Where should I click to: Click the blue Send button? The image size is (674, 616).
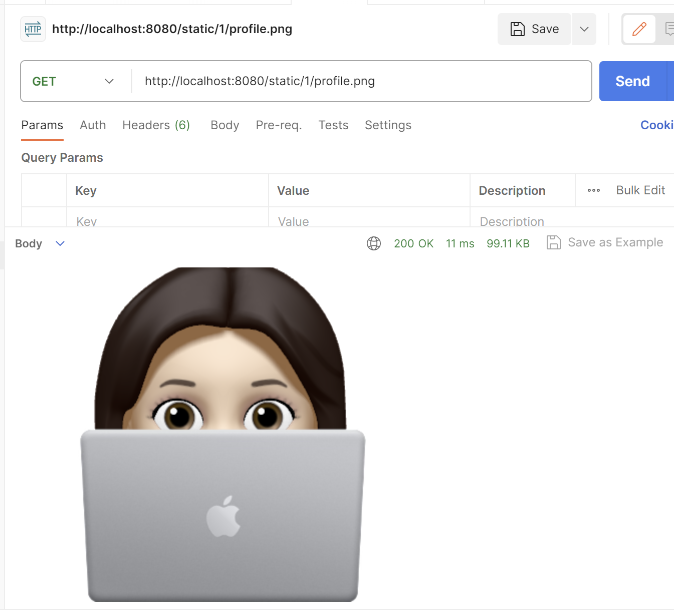(633, 81)
